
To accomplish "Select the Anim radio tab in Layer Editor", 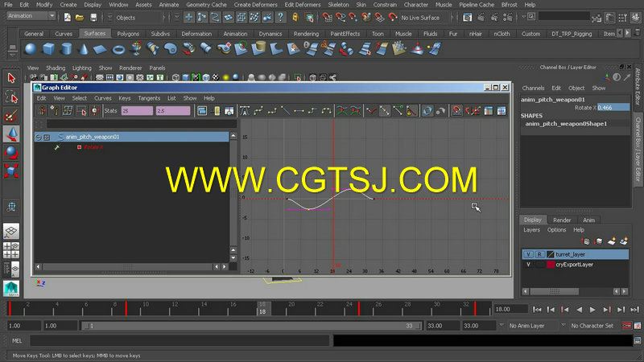I will [x=588, y=220].
